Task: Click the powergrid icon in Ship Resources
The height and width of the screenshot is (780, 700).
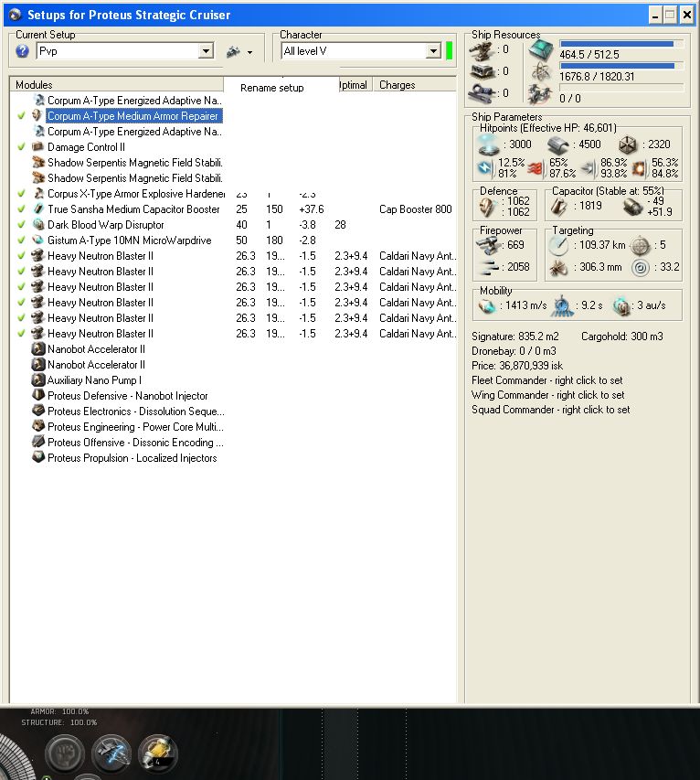Action: coord(541,72)
